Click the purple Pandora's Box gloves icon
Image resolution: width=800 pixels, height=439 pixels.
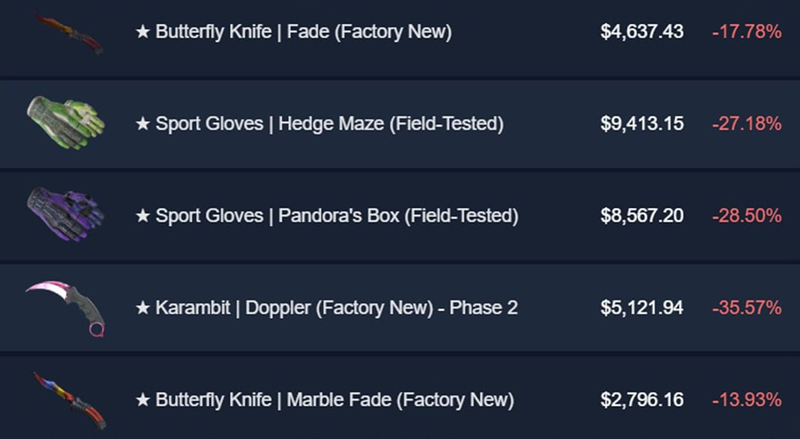pyautogui.click(x=64, y=212)
